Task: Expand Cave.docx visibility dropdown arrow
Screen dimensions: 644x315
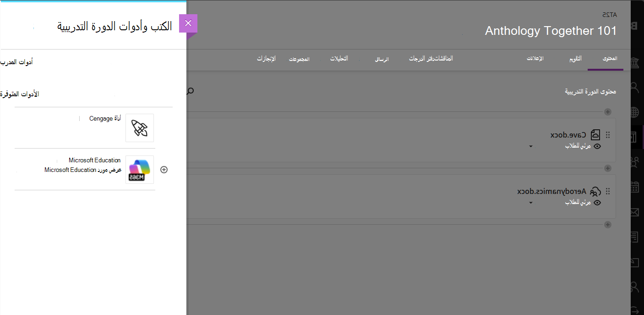Action: [531, 146]
